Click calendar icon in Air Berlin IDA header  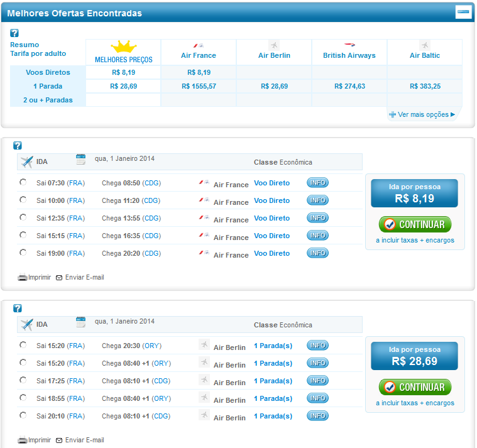click(80, 322)
